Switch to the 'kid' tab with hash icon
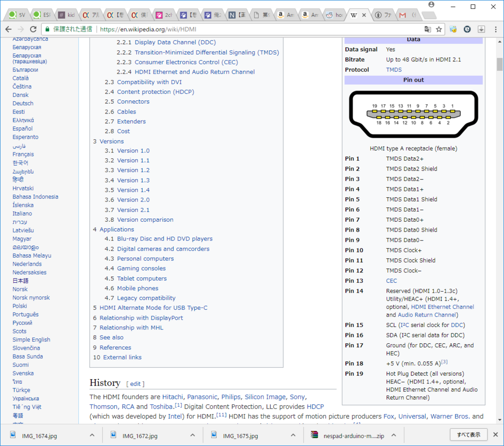This screenshot has height=446, width=504. [x=66, y=15]
